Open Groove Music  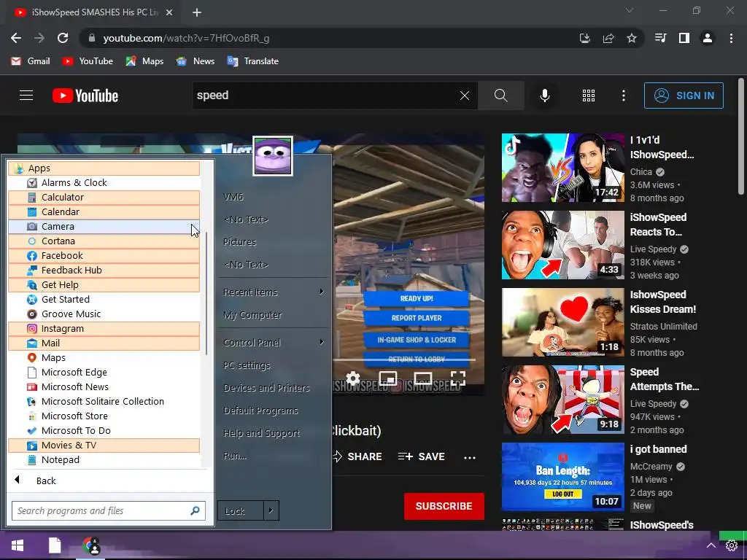coord(104,314)
